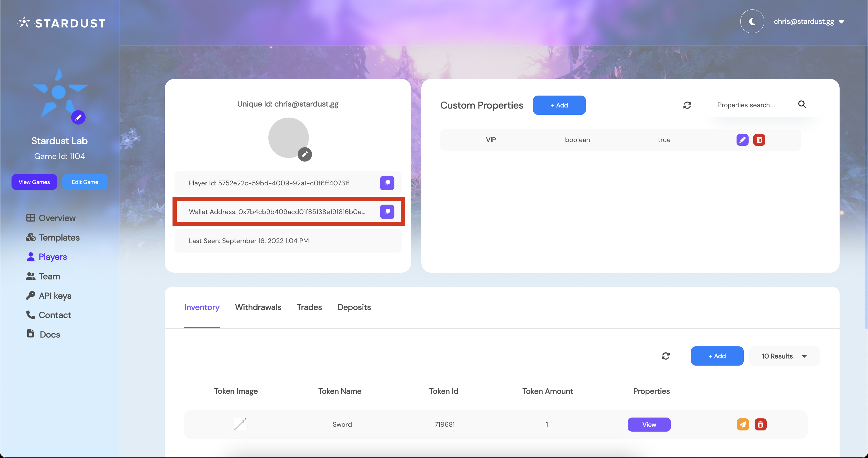This screenshot has width=868, height=458.
Task: Open the 10 Results per-page dropdown
Action: point(784,356)
